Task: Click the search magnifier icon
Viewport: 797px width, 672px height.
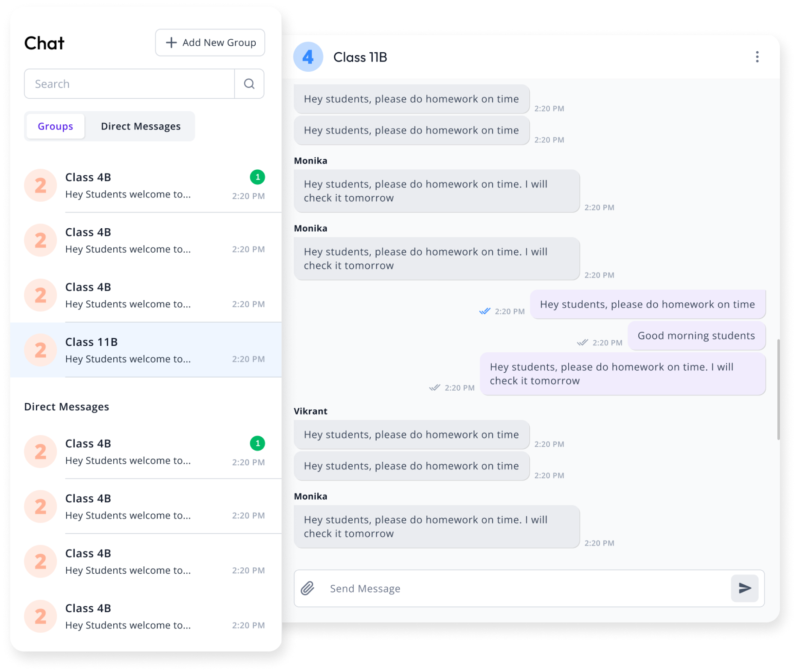Action: 249,84
